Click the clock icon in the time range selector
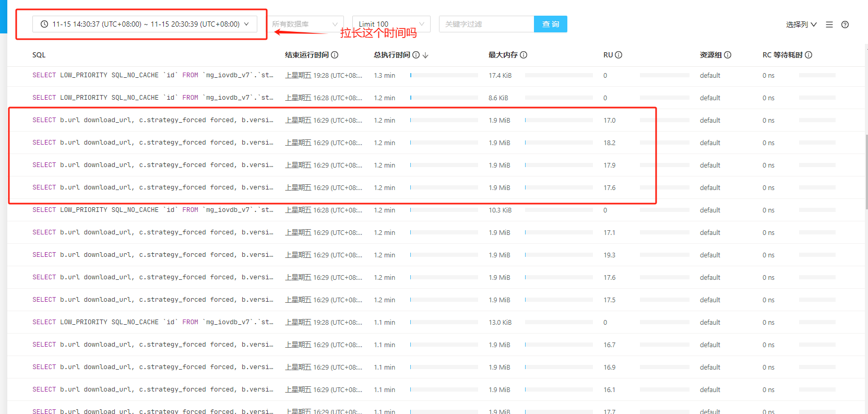This screenshot has height=414, width=868. 44,24
